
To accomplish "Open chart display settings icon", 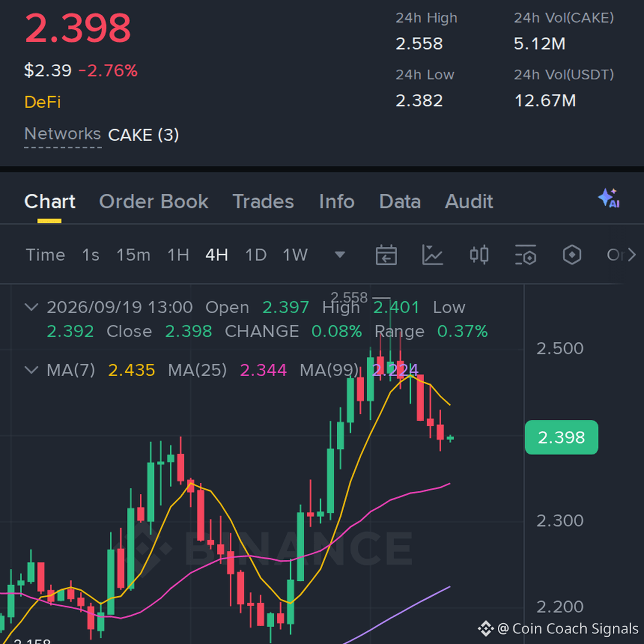I will coord(525,255).
